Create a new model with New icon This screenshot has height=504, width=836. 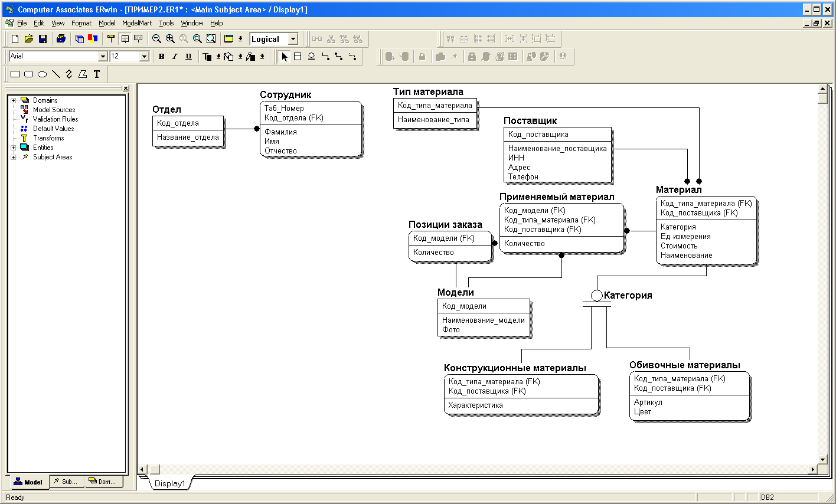click(x=15, y=39)
